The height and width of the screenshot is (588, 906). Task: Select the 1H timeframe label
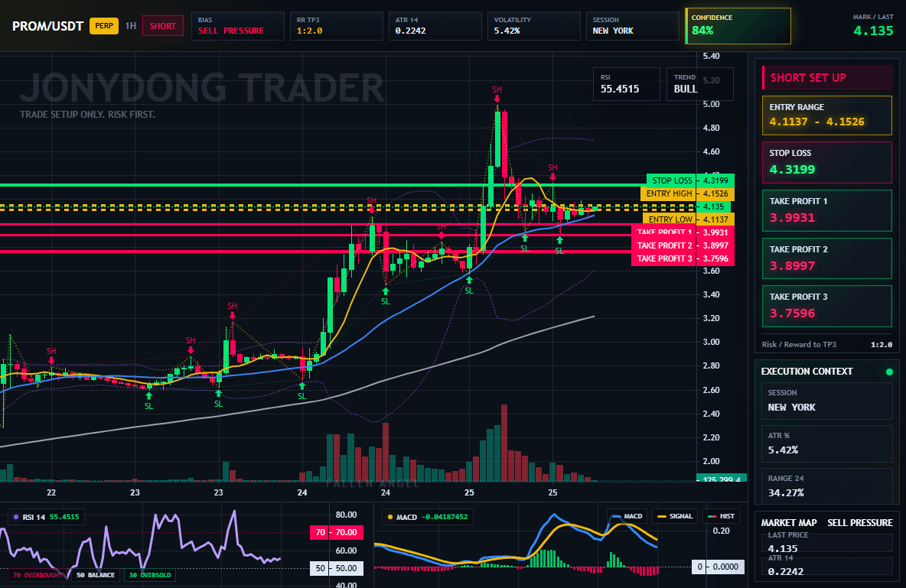(x=131, y=26)
